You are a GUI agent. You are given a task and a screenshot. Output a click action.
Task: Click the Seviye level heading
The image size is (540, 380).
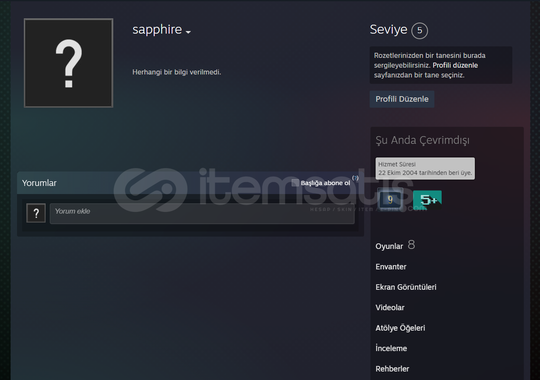click(388, 30)
